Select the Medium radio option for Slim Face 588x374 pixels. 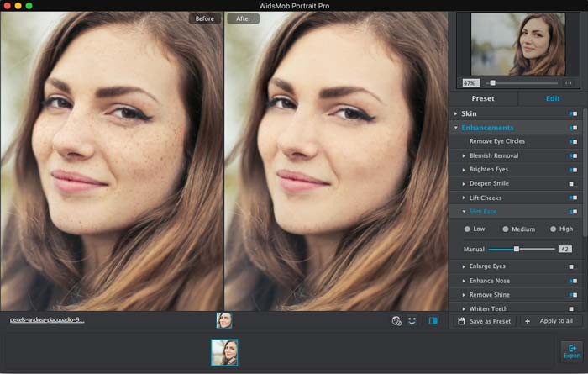click(505, 229)
